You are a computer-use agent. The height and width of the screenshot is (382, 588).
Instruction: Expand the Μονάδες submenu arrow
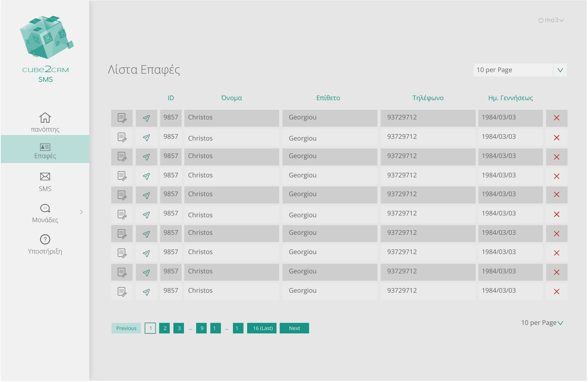pyautogui.click(x=81, y=212)
